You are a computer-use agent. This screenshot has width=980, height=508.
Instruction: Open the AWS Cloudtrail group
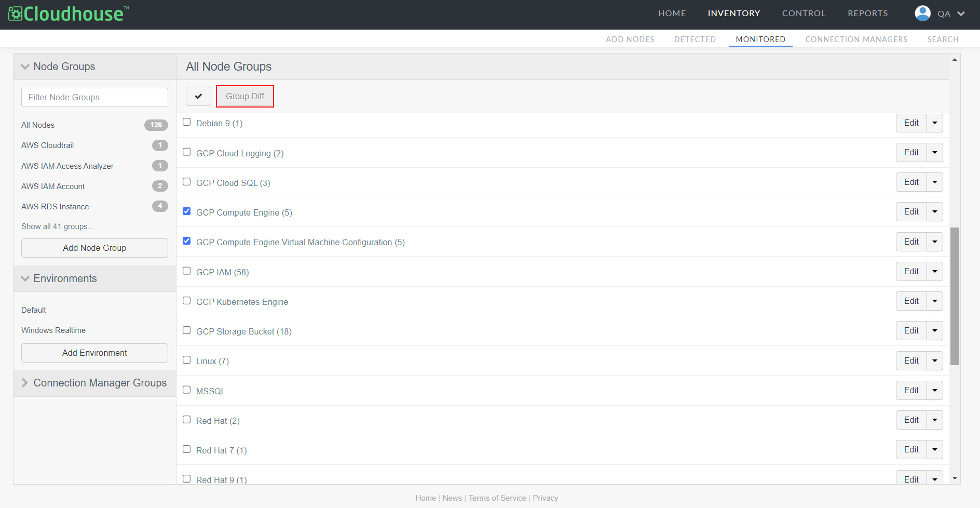[48, 145]
